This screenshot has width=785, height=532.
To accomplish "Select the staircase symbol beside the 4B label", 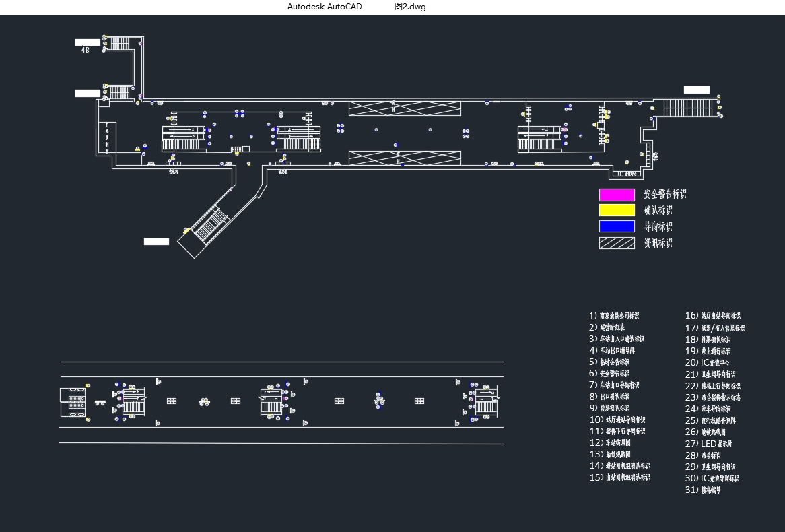I will [119, 43].
